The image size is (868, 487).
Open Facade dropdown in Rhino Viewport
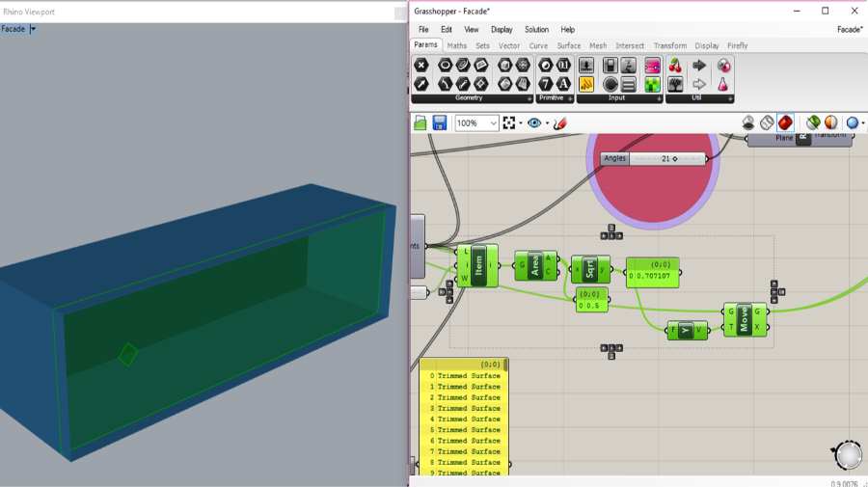coord(33,29)
